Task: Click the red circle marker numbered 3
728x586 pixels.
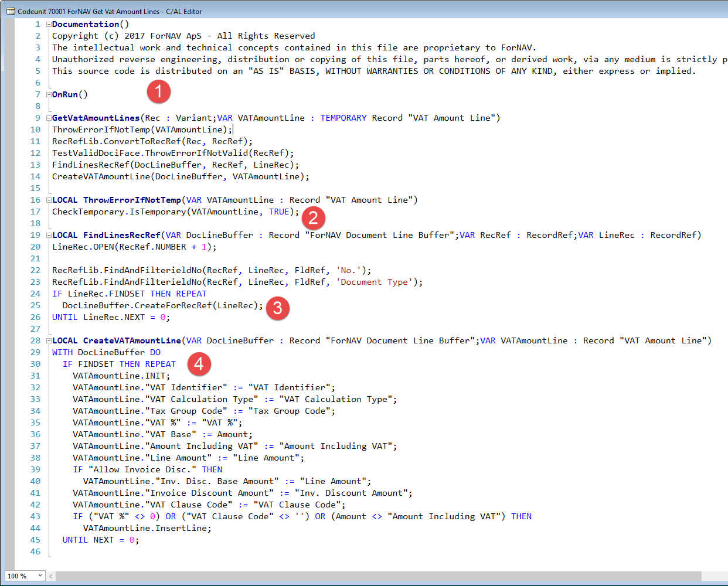Action: click(278, 308)
